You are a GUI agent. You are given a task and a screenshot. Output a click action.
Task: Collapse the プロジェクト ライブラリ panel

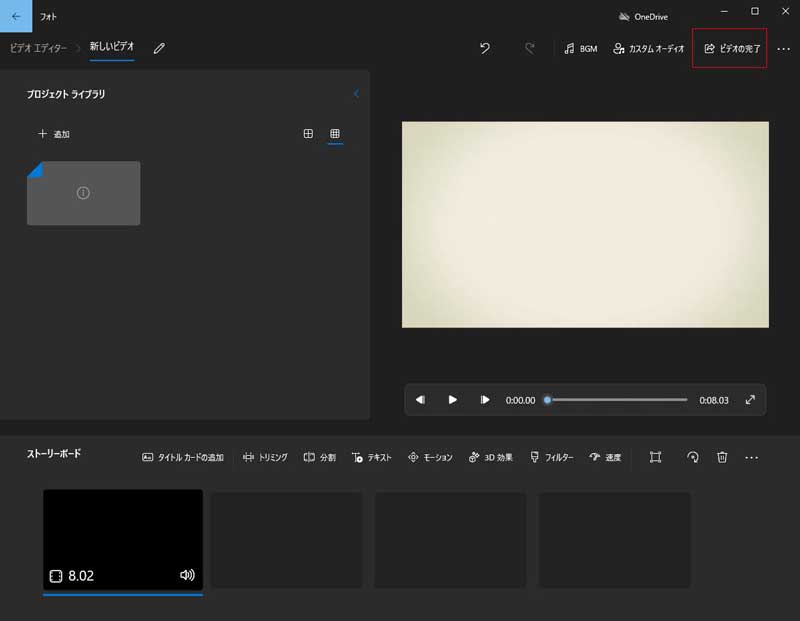[356, 93]
